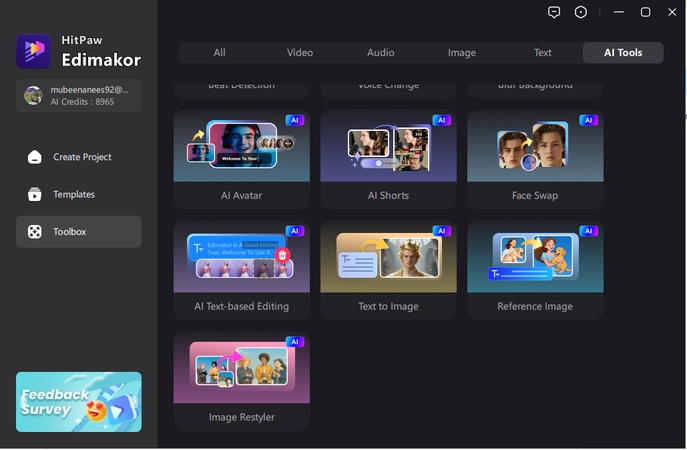
Task: Open the AI Avatar tool thumbnail
Action: tap(241, 146)
